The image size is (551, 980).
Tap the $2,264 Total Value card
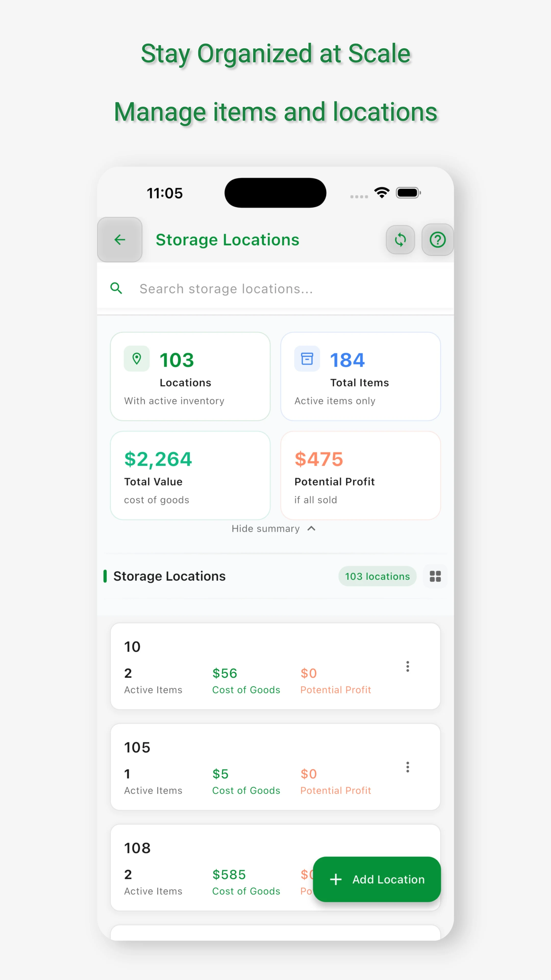coord(190,475)
